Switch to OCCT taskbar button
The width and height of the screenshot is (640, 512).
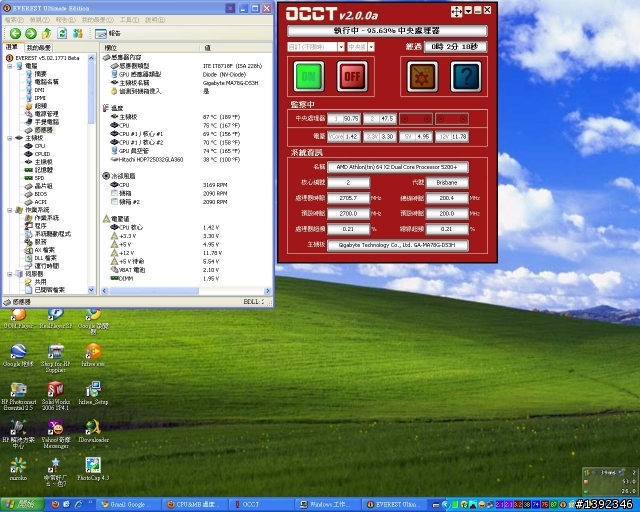click(262, 505)
